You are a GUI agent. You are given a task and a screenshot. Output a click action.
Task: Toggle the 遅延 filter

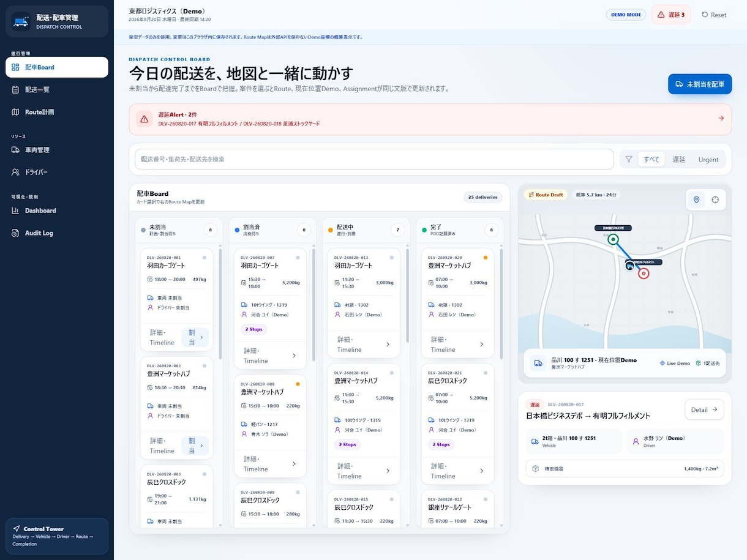coord(679,159)
